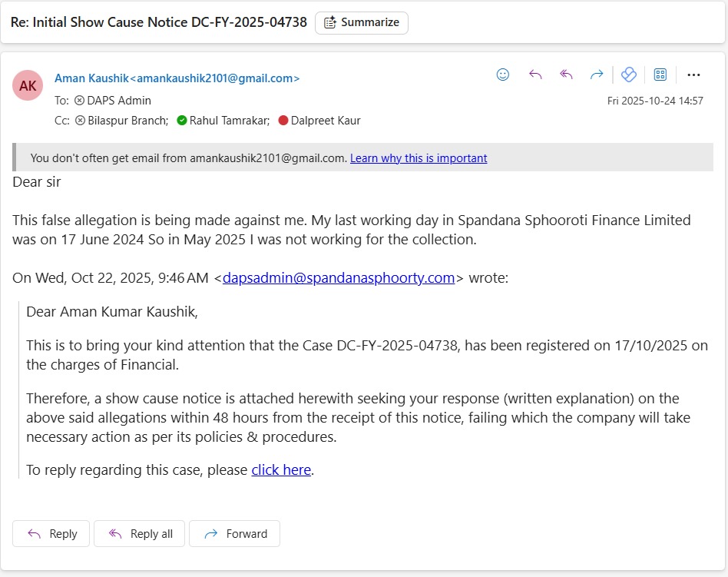Open Dalpreet Kaur's contact card
Image resolution: width=728 pixels, height=577 pixels.
pos(325,120)
